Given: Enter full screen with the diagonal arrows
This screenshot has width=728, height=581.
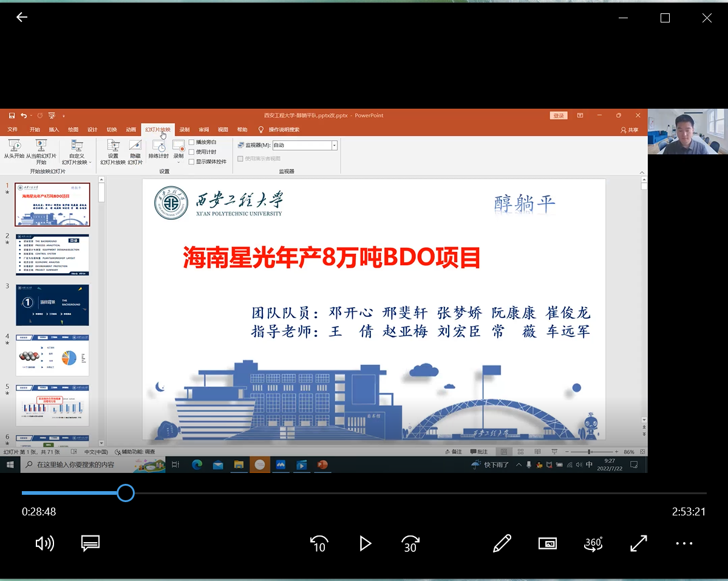Looking at the screenshot, I should tap(639, 543).
